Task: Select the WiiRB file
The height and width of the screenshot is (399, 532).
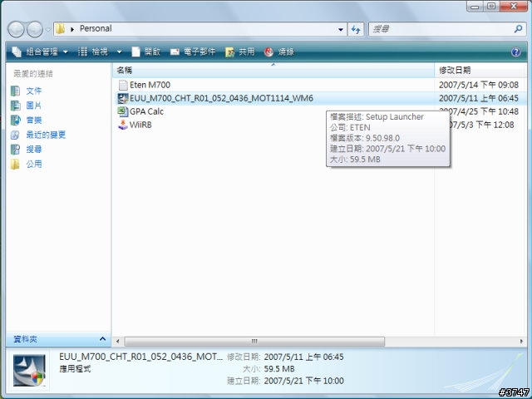Action: 140,125
